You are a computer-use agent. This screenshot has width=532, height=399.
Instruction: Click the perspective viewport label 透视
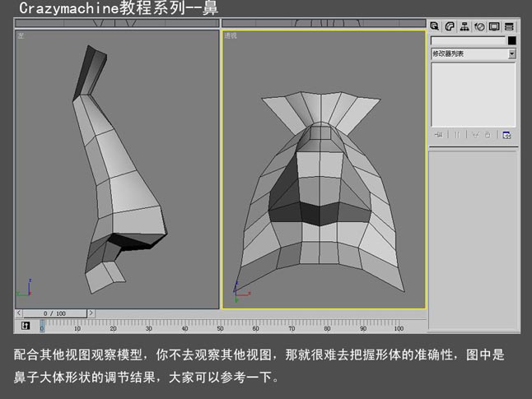point(231,35)
